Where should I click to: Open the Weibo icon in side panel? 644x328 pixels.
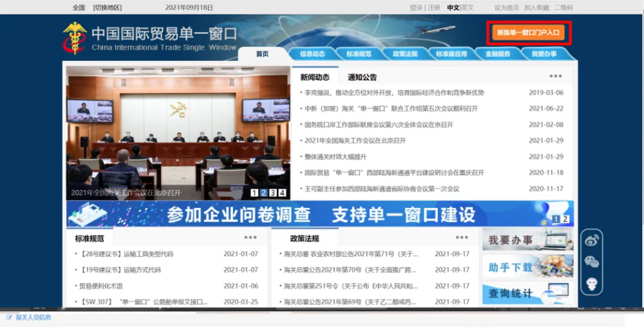coord(591,241)
